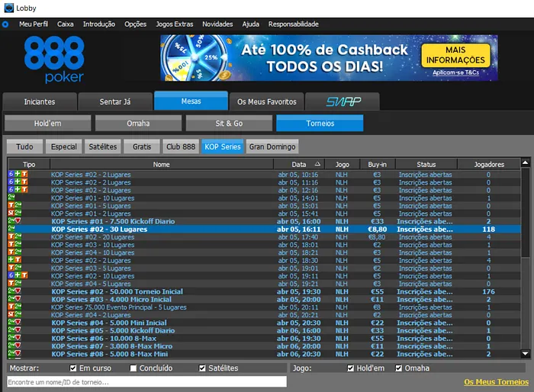Image resolution: width=534 pixels, height=392 pixels.
Task: Toggle the Hold'em game checkbox
Action: (350, 368)
